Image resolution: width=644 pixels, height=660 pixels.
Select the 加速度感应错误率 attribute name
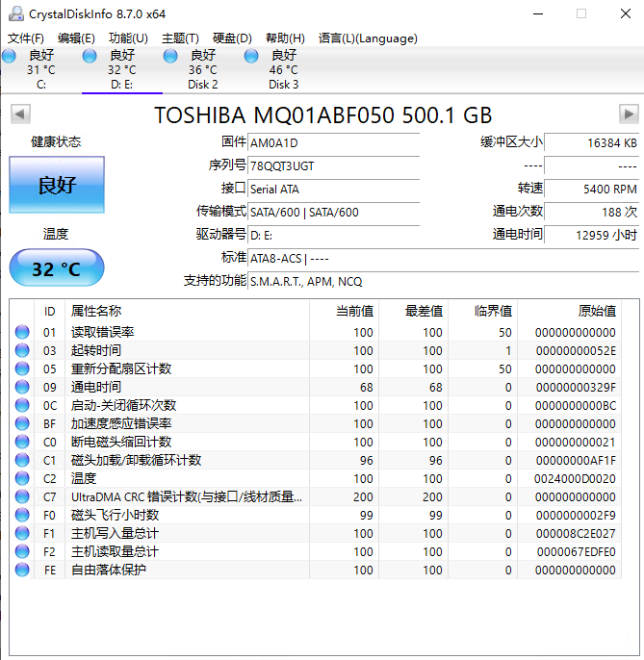click(121, 423)
